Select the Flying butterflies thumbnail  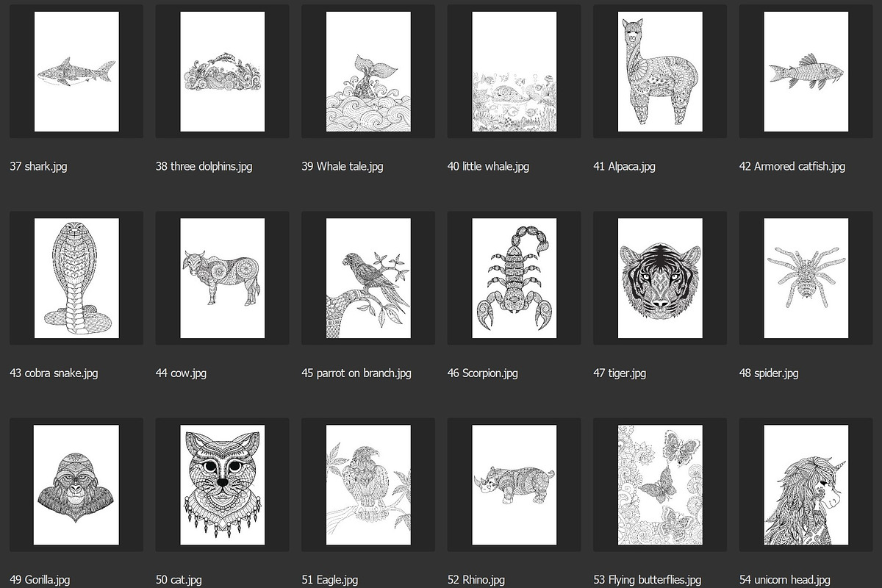tap(660, 485)
